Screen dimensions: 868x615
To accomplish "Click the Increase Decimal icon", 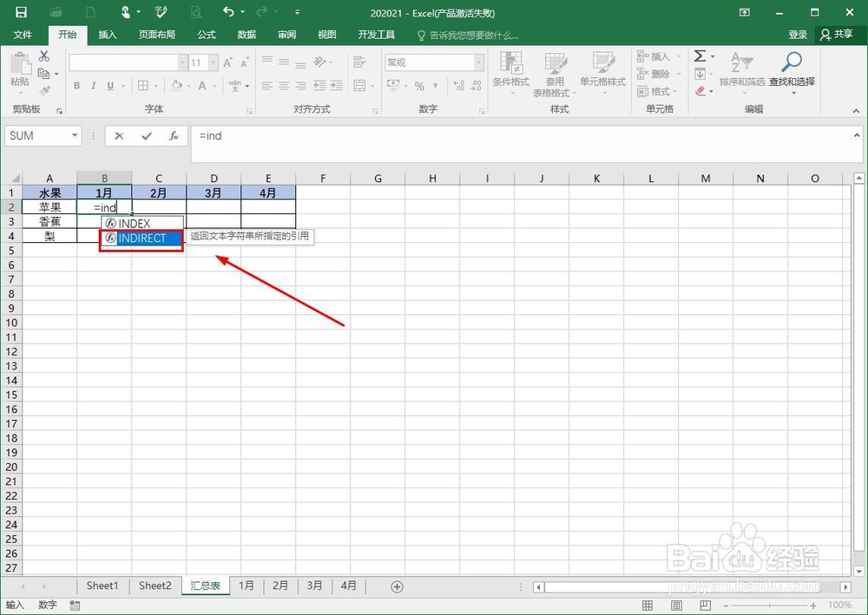I will coord(459,86).
